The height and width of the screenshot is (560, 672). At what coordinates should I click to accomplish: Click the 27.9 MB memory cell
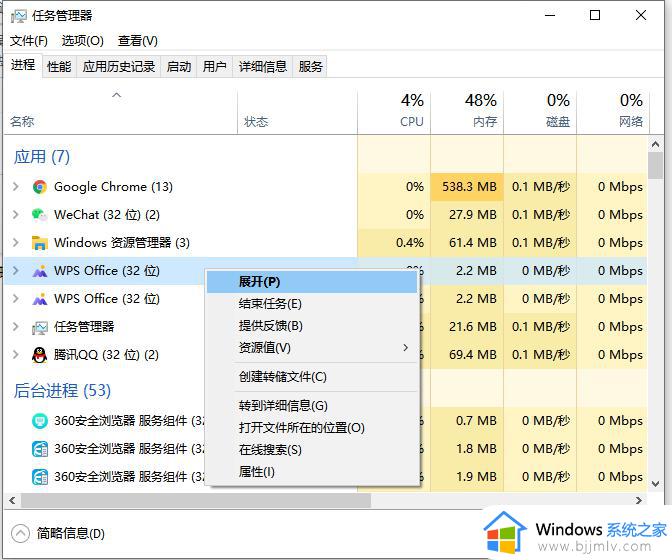(x=467, y=215)
